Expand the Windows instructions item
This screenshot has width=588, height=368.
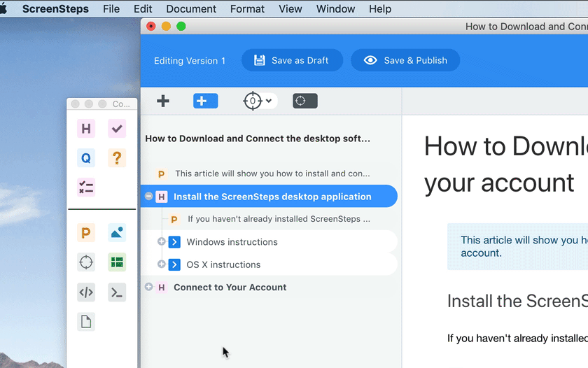162,241
